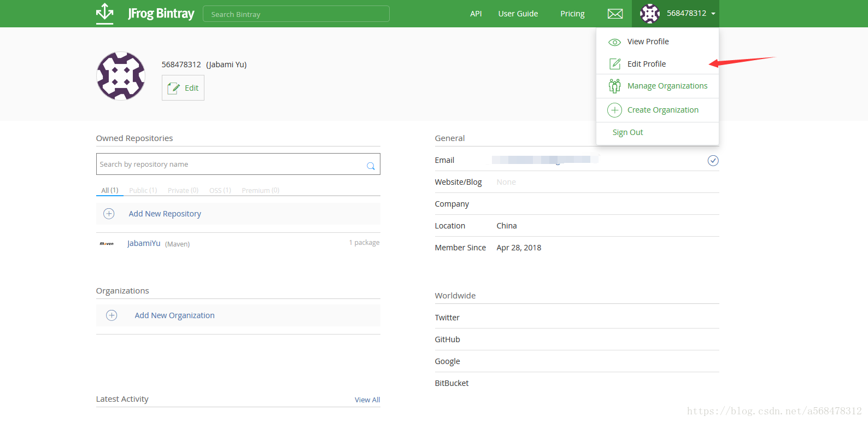The height and width of the screenshot is (422, 868).
Task: Click the Maven logo beside JabamiYu
Action: 107,244
